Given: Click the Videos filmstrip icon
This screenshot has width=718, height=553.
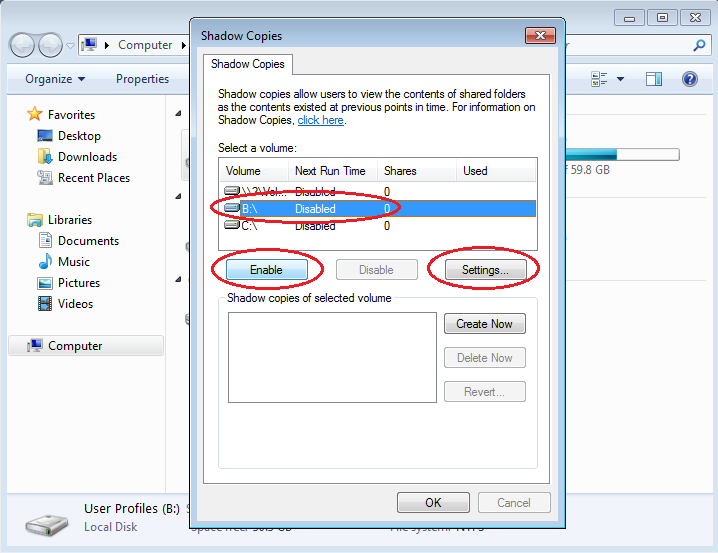Looking at the screenshot, I should [45, 304].
